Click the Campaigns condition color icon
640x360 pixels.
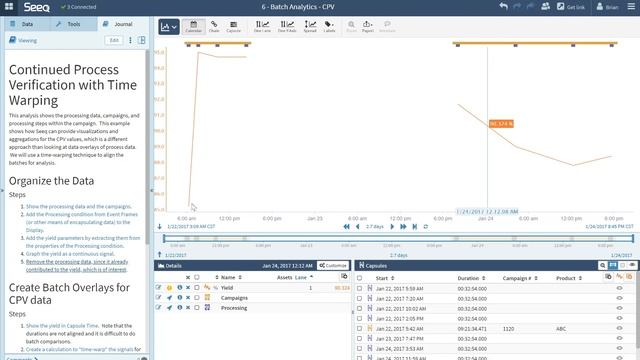[x=207, y=298]
